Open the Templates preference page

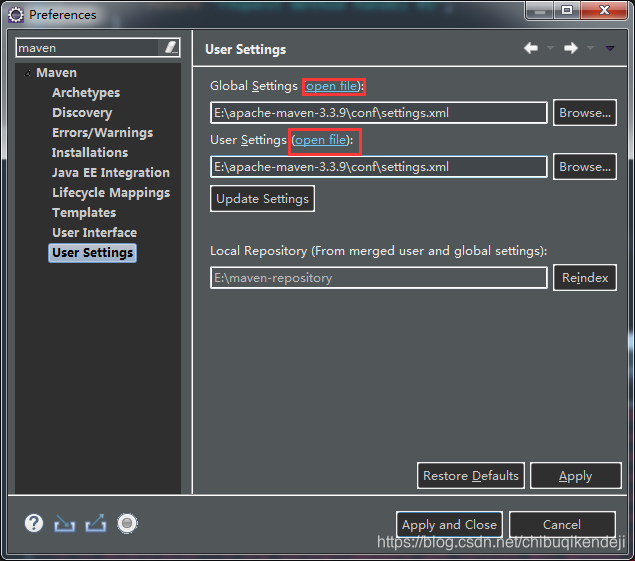tap(84, 213)
